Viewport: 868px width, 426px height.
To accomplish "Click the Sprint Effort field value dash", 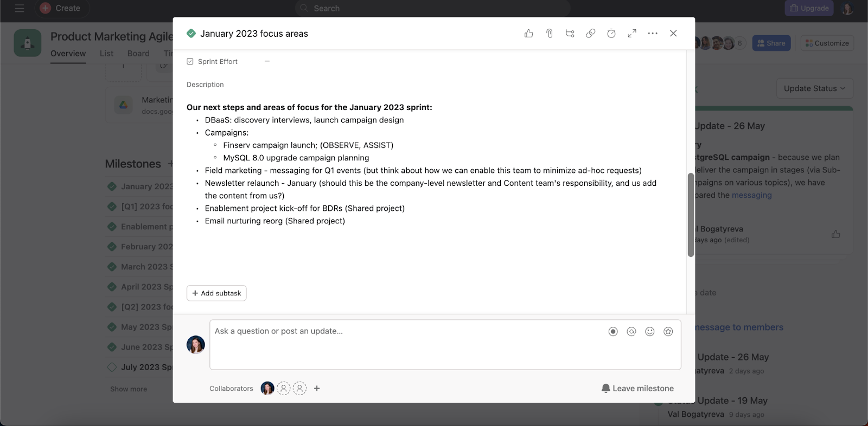I will tap(267, 61).
